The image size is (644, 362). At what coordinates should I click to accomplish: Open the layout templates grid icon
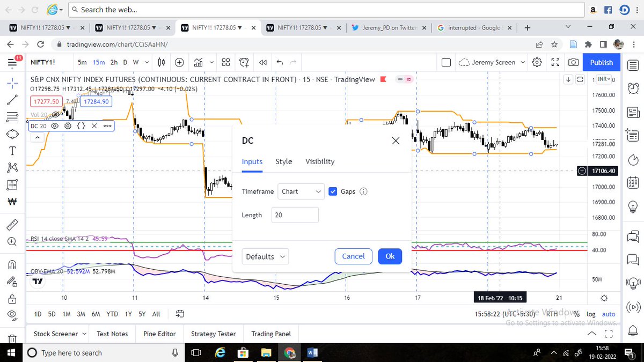tap(226, 62)
